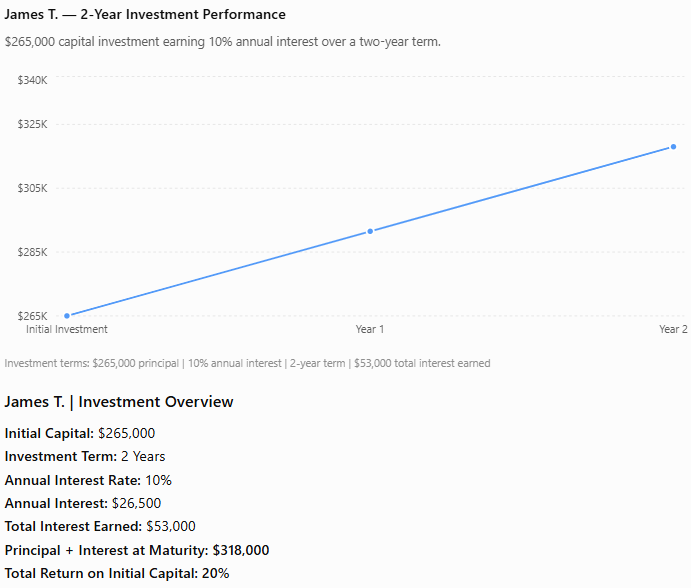Click the Investment terms footnote text
691x588 pixels.
pos(247,363)
